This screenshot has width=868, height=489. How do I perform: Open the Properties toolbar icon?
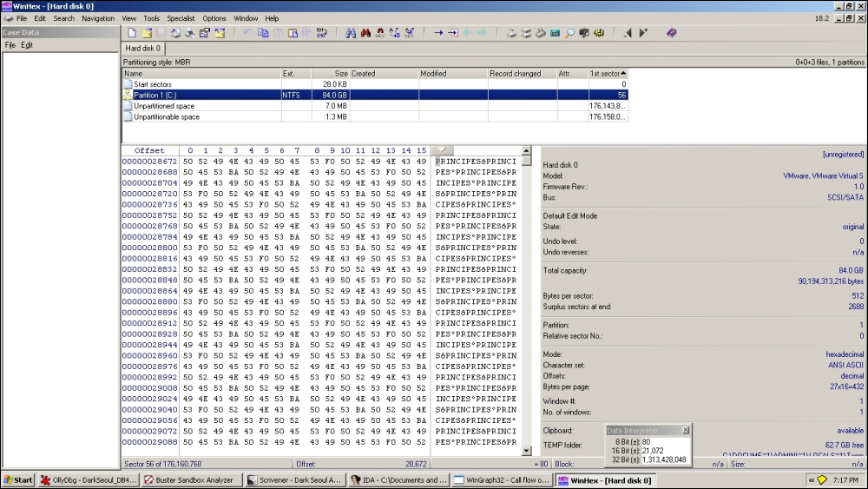click(205, 33)
